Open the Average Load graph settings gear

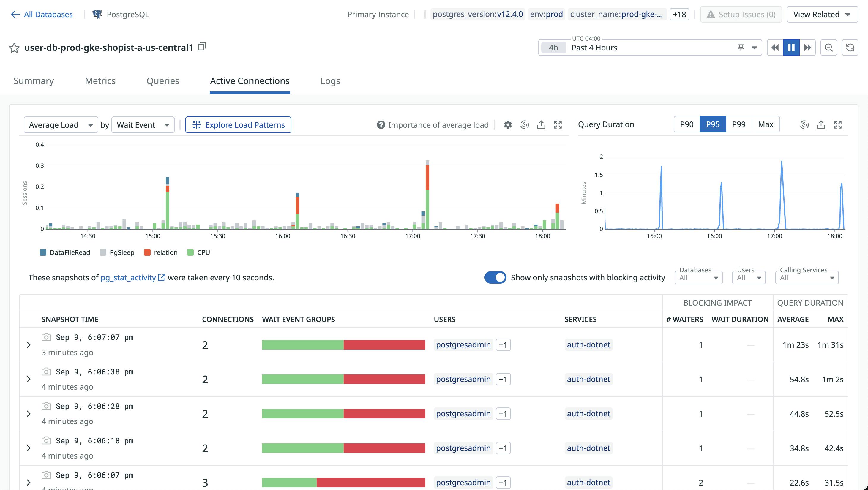(x=507, y=125)
